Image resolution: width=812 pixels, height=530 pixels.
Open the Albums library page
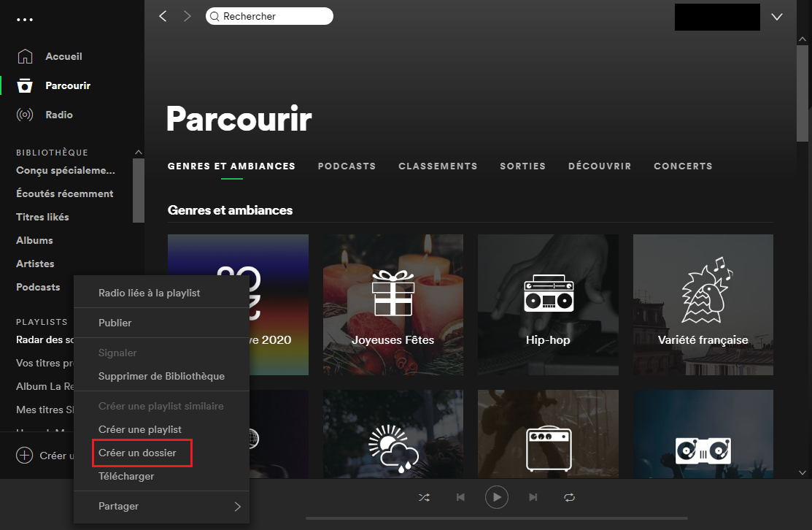coord(36,239)
